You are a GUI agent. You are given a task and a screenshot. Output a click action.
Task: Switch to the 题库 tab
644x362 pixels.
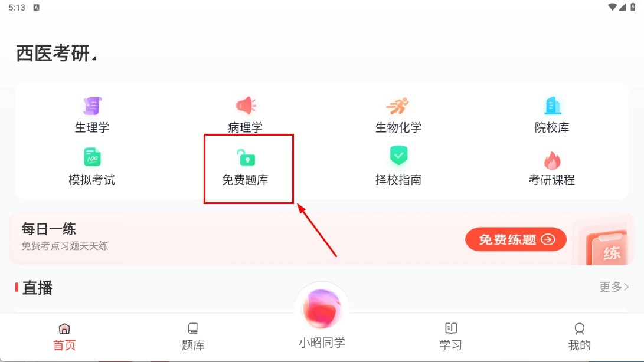click(x=193, y=337)
